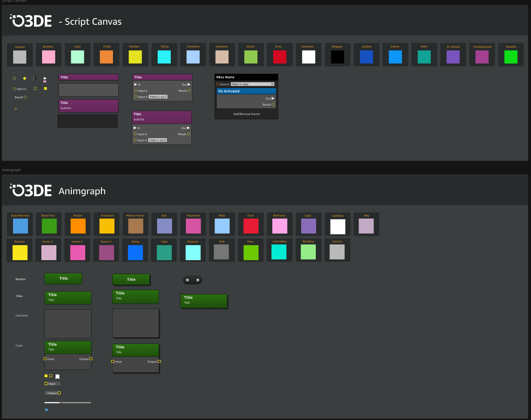Click the purple Title bar without subtitle

point(89,77)
